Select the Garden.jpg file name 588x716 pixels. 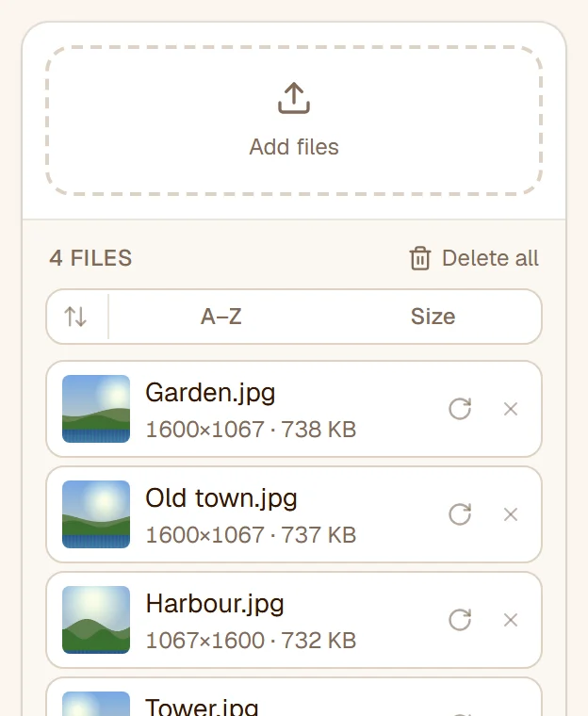point(210,393)
